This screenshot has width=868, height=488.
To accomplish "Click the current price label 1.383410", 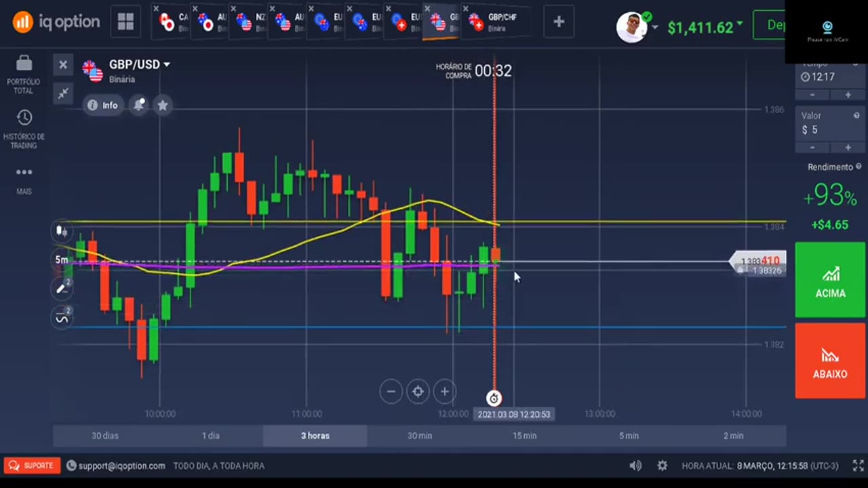I will tap(759, 261).
